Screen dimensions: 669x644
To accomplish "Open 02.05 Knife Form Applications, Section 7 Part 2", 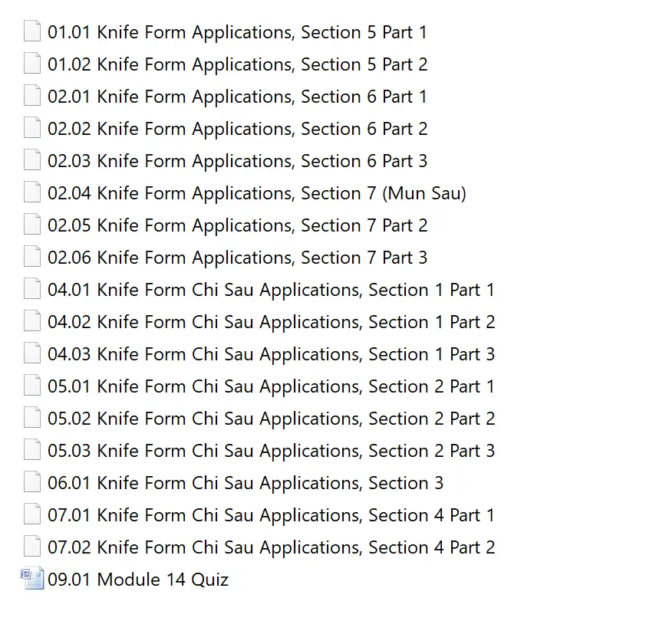I will coord(237,225).
